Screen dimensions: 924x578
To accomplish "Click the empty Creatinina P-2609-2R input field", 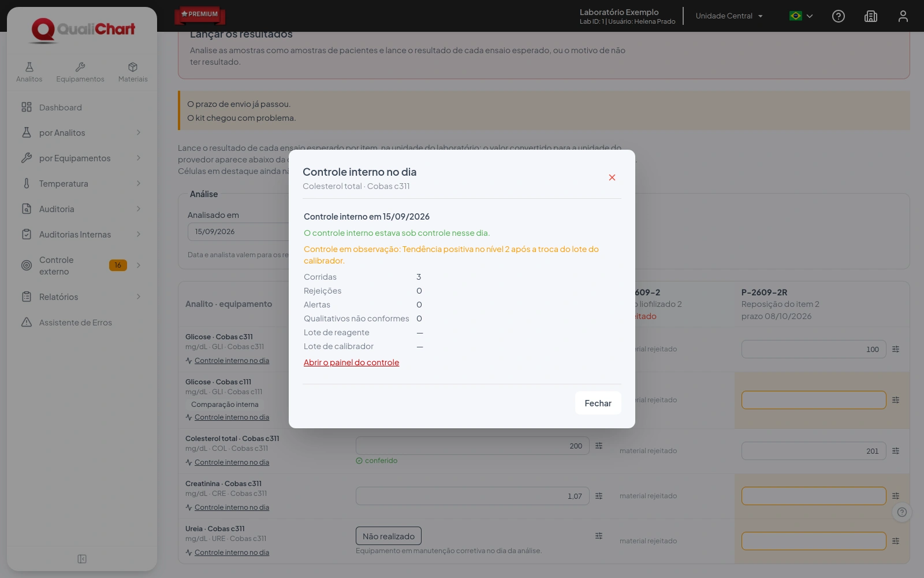I will (814, 496).
